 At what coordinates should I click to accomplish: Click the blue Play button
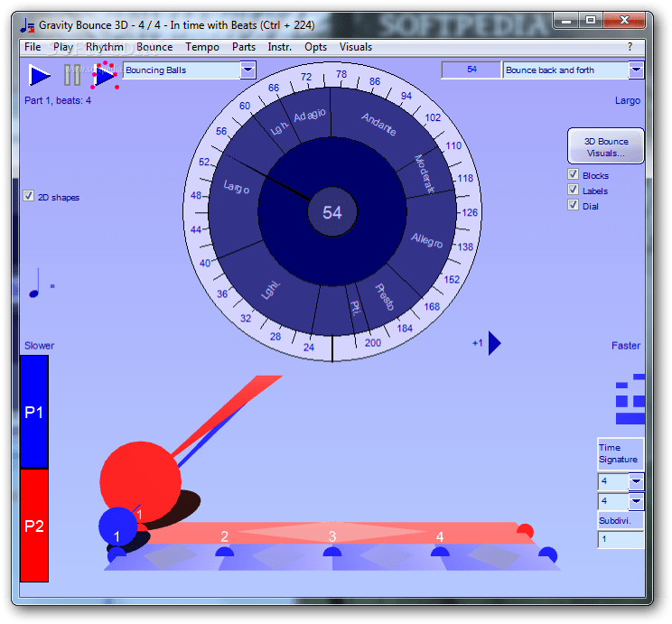click(39, 76)
